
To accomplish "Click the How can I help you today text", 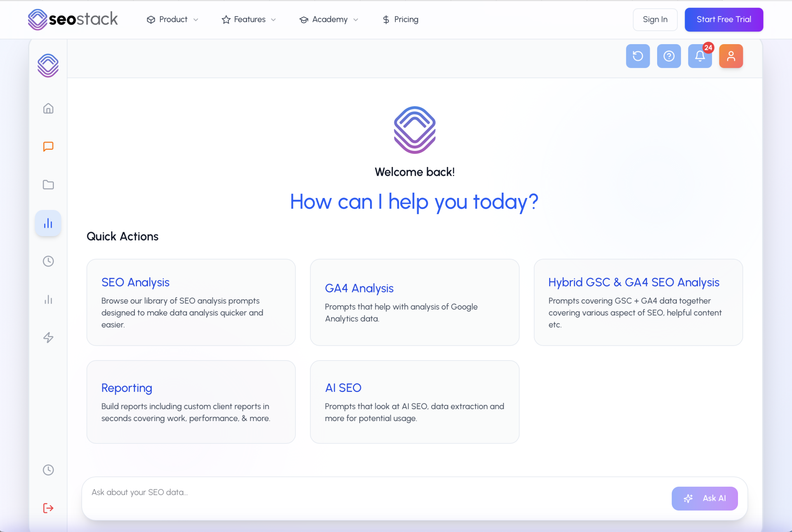I will coord(414,202).
